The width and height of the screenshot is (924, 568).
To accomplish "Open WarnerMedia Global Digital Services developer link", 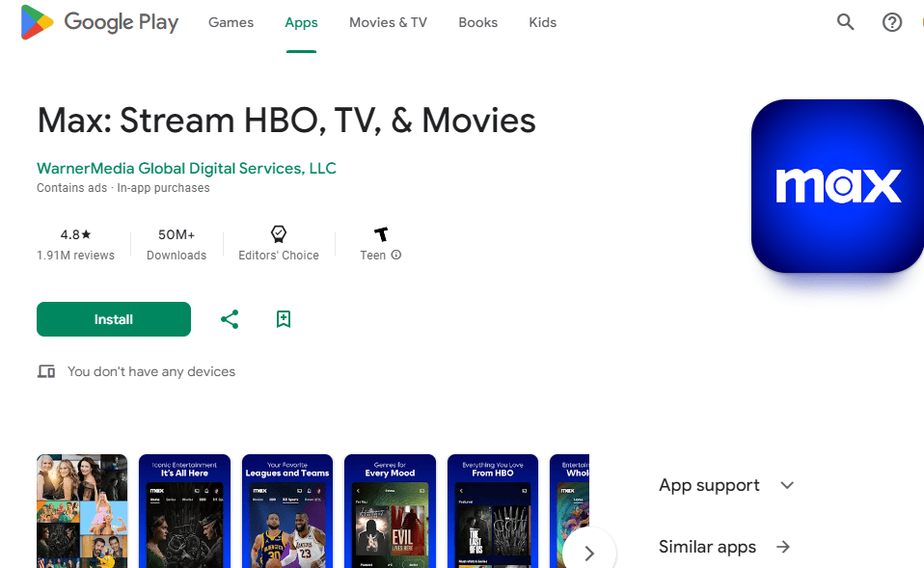I will point(186,169).
